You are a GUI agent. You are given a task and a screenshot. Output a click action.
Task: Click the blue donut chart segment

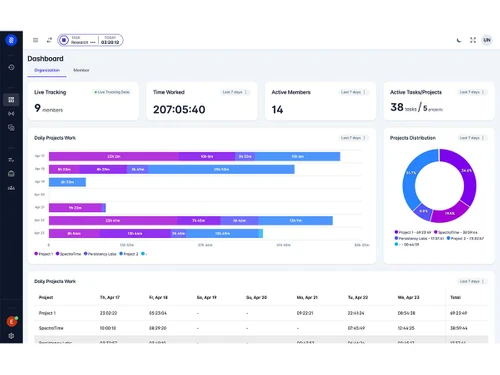(410, 176)
